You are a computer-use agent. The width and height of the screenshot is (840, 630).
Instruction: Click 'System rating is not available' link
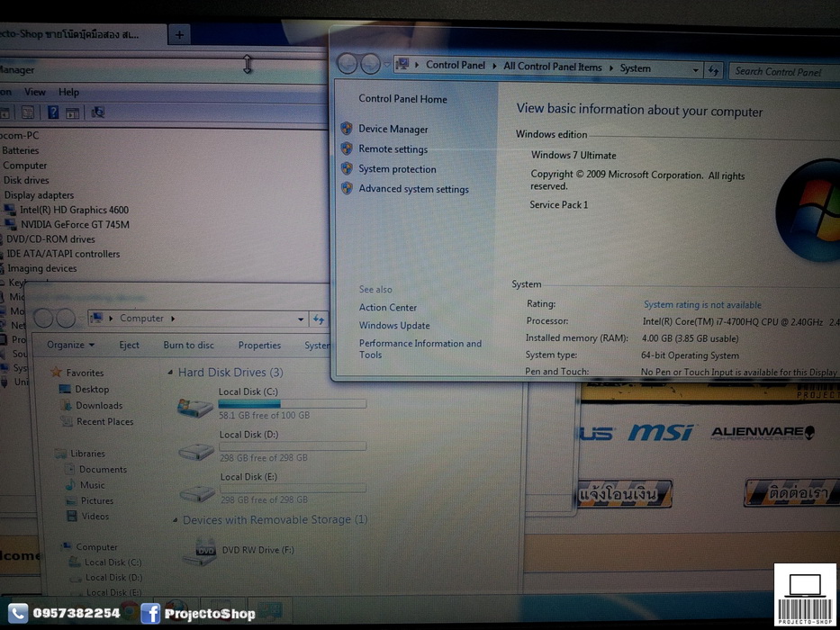pyautogui.click(x=702, y=305)
